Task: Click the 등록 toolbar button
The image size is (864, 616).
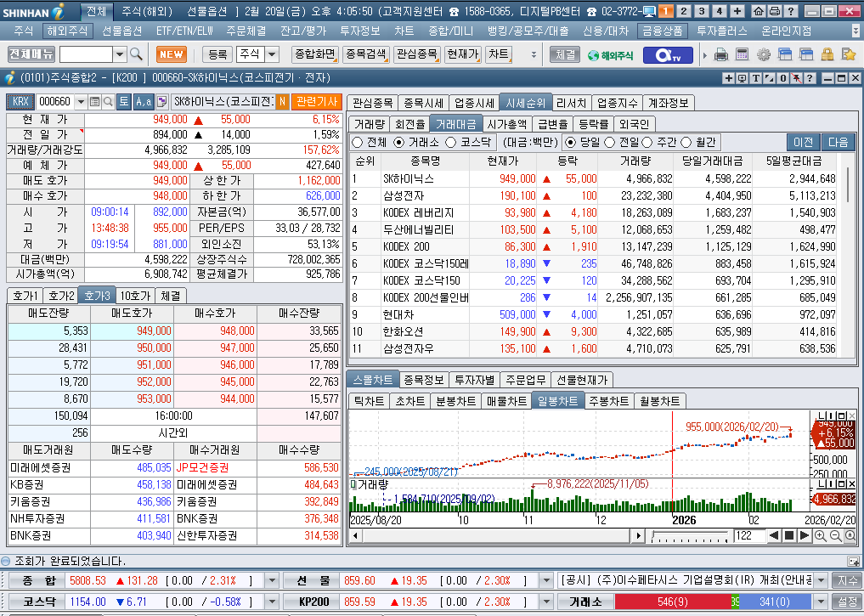Action: 217,54
